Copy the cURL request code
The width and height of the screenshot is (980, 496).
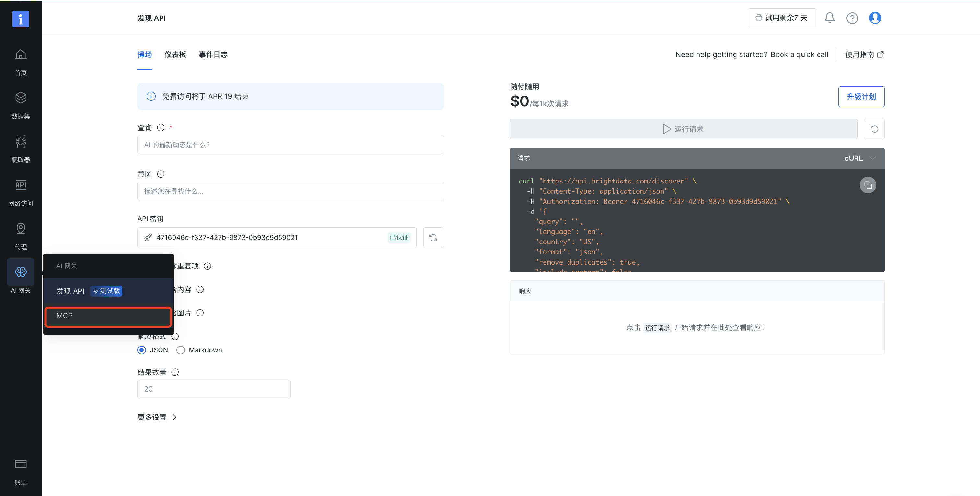(867, 185)
